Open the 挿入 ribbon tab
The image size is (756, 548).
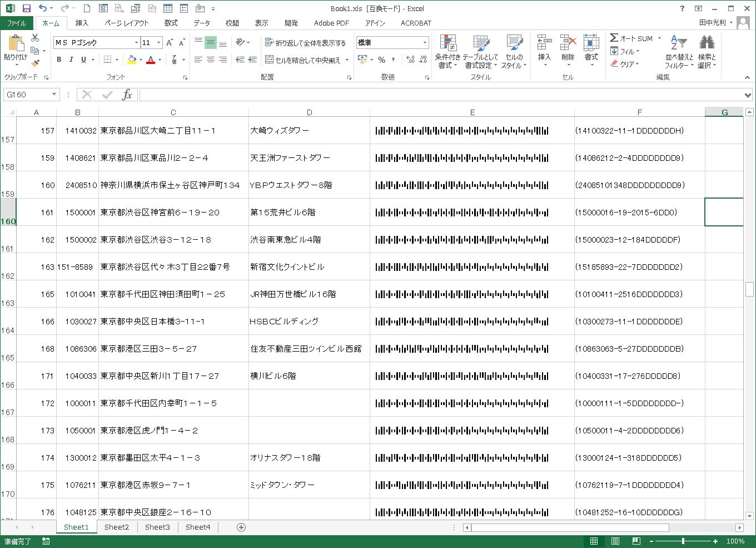pos(82,23)
